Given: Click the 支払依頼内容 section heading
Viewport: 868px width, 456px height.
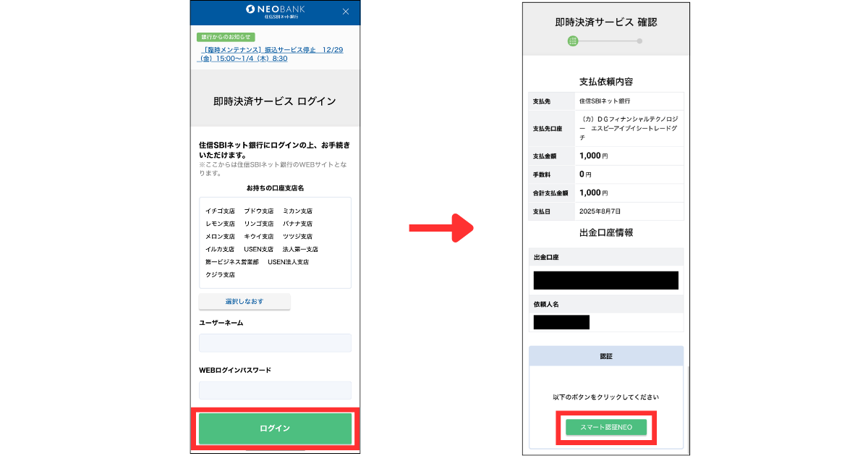Looking at the screenshot, I should 606,81.
